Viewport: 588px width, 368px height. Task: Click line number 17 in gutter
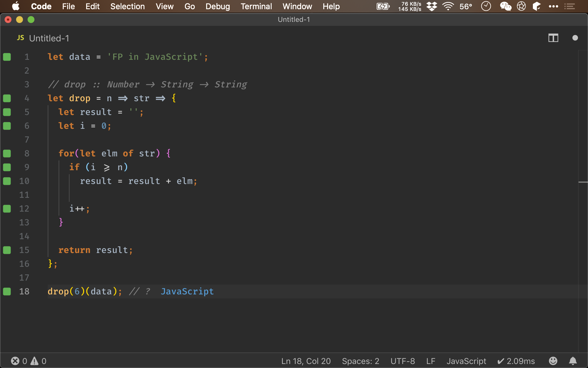point(24,278)
